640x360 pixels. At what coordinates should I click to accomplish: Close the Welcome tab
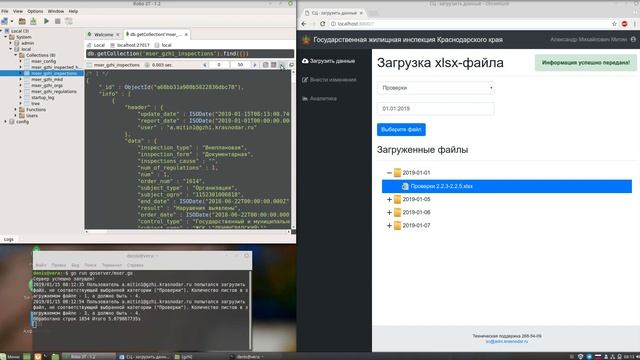click(x=118, y=35)
